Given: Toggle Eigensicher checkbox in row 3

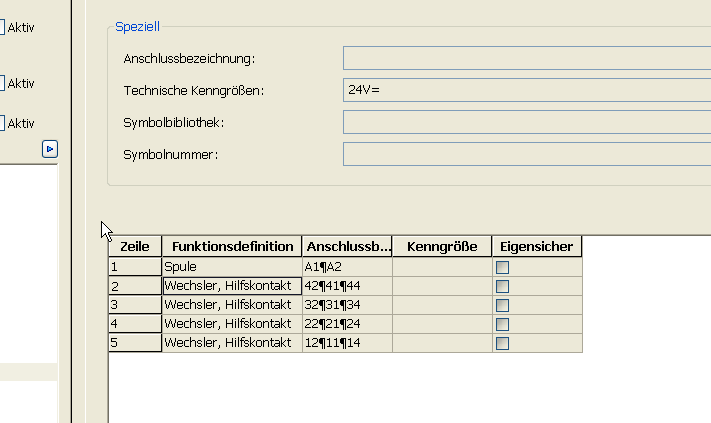Looking at the screenshot, I should click(x=502, y=305).
